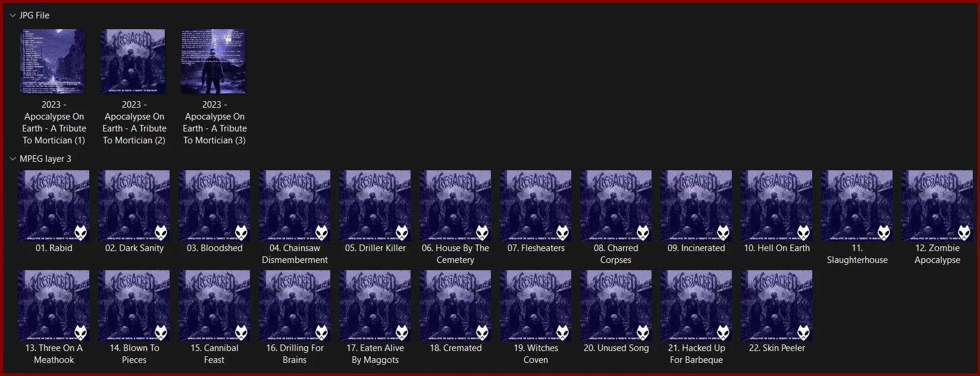Select the JPG File group header label

coord(35,15)
